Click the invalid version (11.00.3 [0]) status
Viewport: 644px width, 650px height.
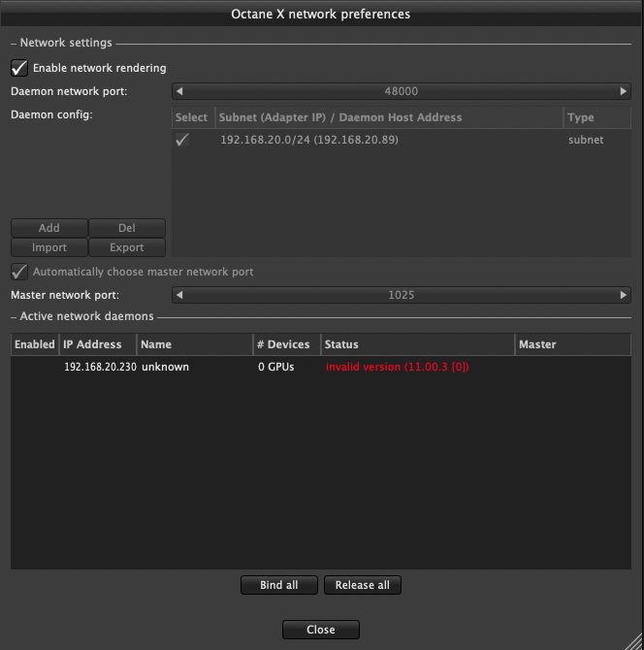click(x=397, y=367)
